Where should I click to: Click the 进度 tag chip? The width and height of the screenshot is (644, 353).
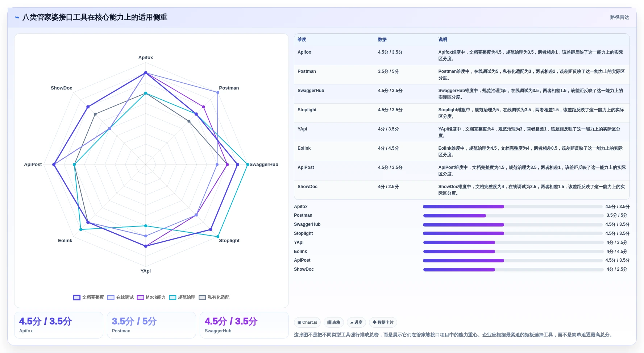pos(356,322)
